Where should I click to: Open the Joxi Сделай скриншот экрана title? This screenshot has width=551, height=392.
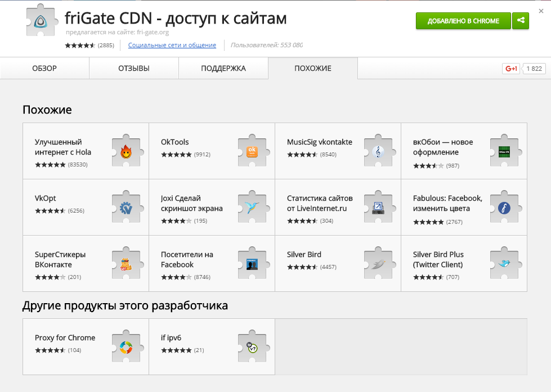pyautogui.click(x=192, y=203)
